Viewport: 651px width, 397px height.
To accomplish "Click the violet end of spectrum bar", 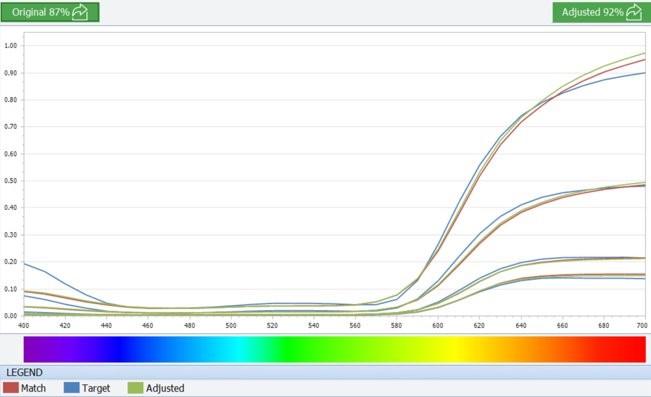I will [33, 349].
